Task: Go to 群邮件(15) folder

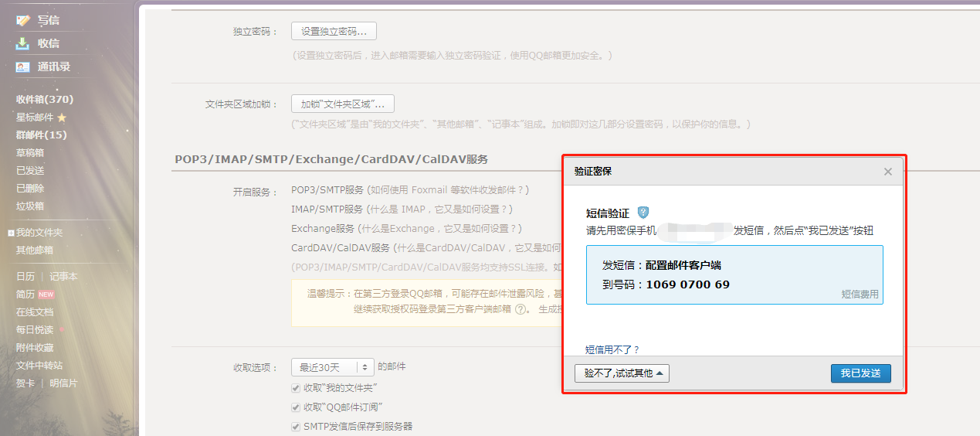Action: [42, 135]
